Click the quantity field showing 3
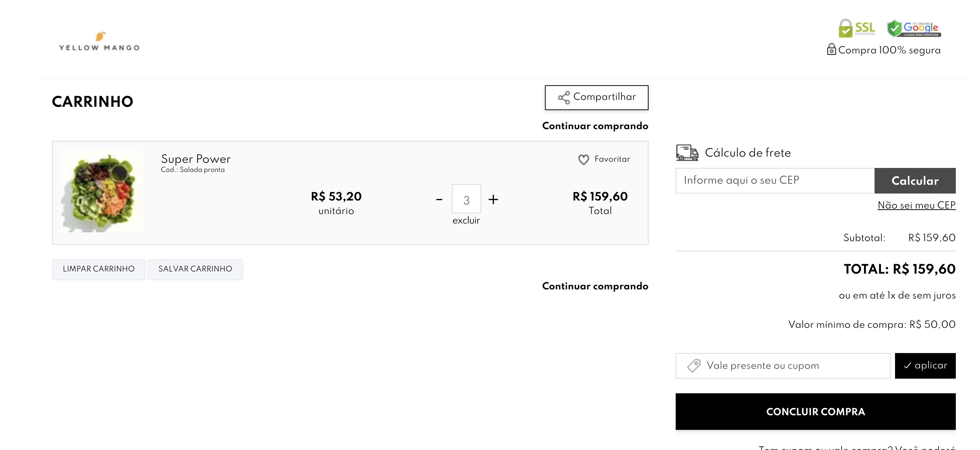Image resolution: width=980 pixels, height=450 pixels. (467, 199)
